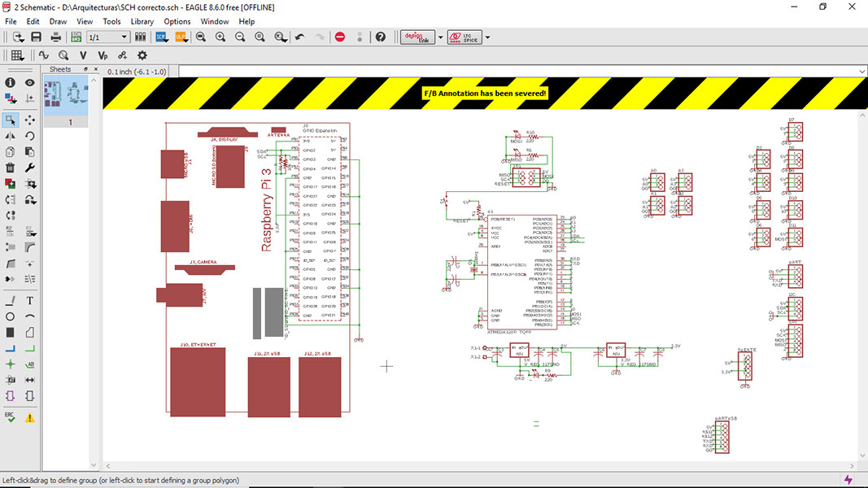Image resolution: width=868 pixels, height=488 pixels.
Task: Open the Info tool
Action: click(x=10, y=82)
